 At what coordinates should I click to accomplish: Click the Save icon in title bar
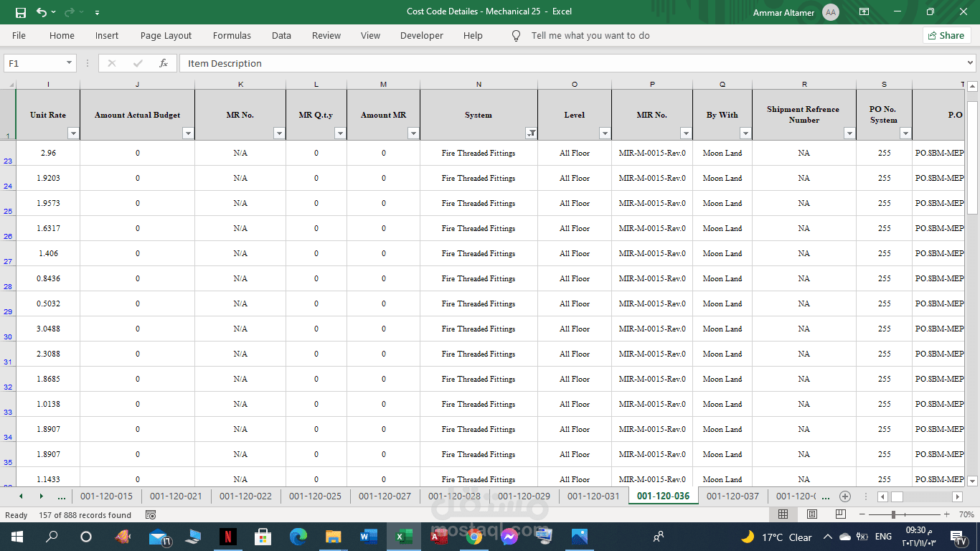coord(20,12)
